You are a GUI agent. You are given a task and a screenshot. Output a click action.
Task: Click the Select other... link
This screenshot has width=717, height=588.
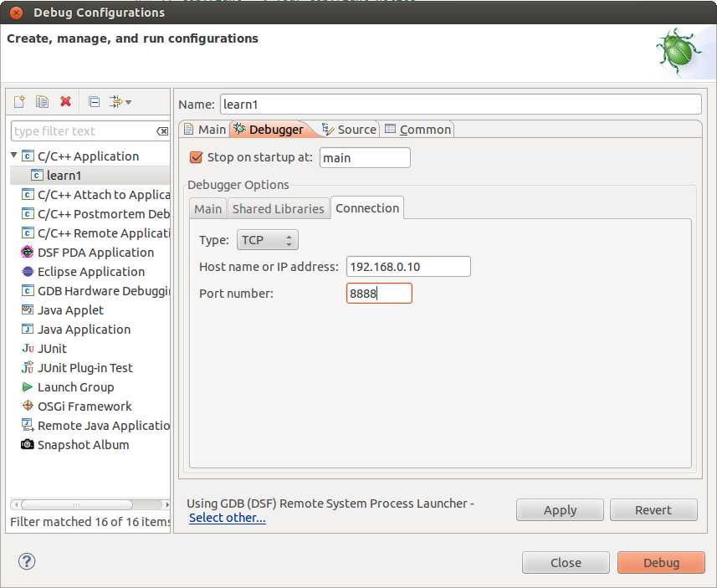(x=228, y=518)
